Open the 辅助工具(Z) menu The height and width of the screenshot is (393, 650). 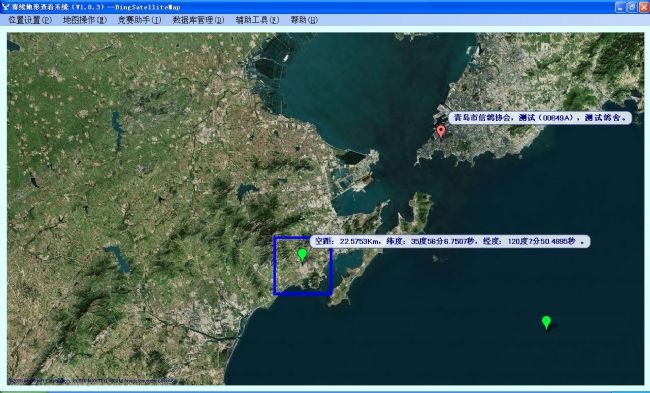[257, 20]
